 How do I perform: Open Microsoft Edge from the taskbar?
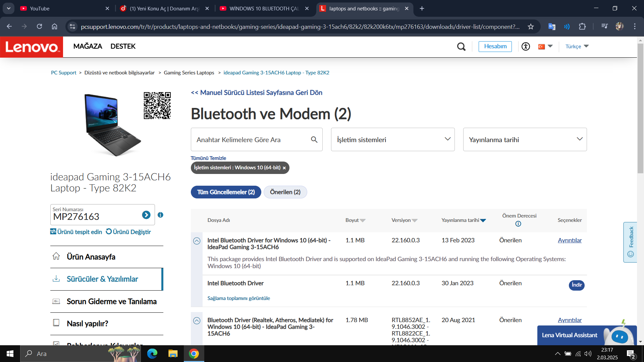pyautogui.click(x=152, y=354)
